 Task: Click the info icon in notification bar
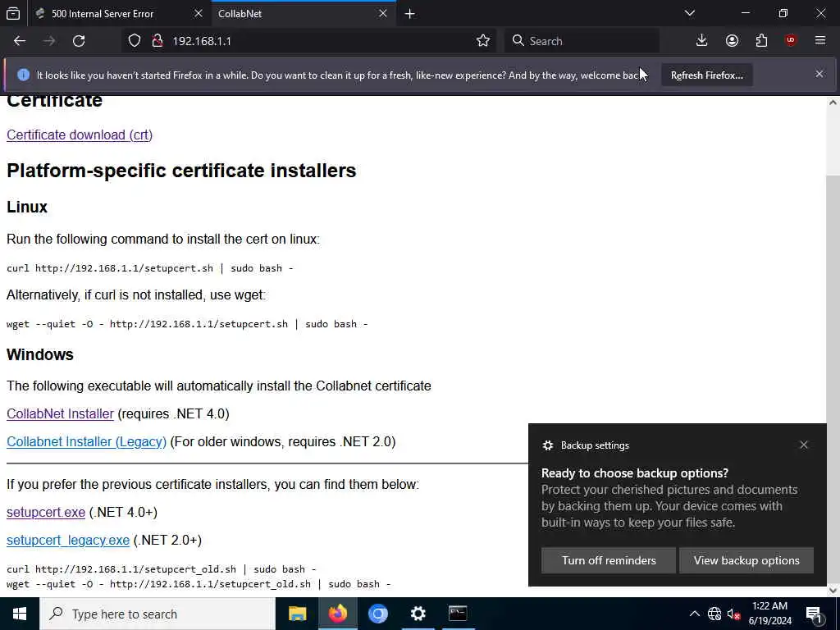pyautogui.click(x=23, y=75)
